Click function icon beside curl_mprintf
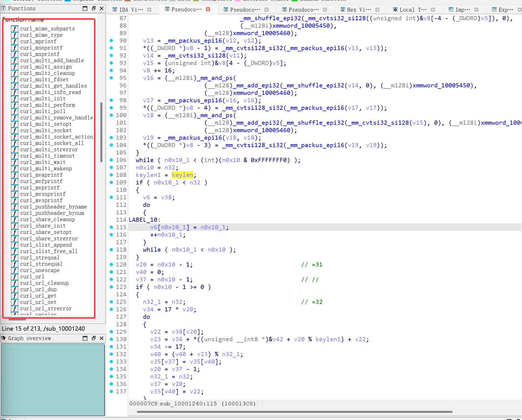This screenshot has height=420, width=522. coord(15,41)
